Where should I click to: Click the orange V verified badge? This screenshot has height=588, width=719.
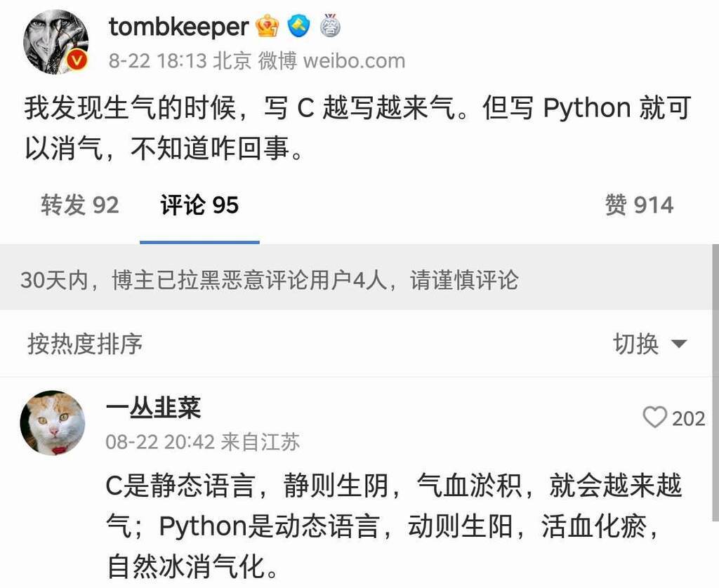pos(77,61)
